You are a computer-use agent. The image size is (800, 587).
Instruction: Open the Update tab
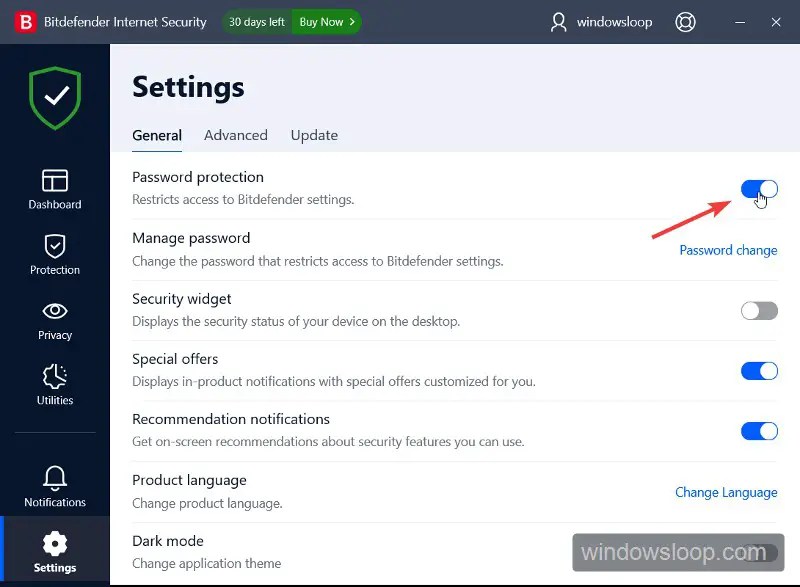point(313,135)
